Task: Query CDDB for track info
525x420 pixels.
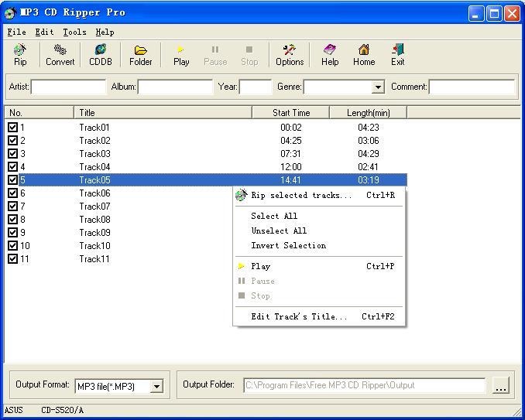Action: tap(100, 55)
